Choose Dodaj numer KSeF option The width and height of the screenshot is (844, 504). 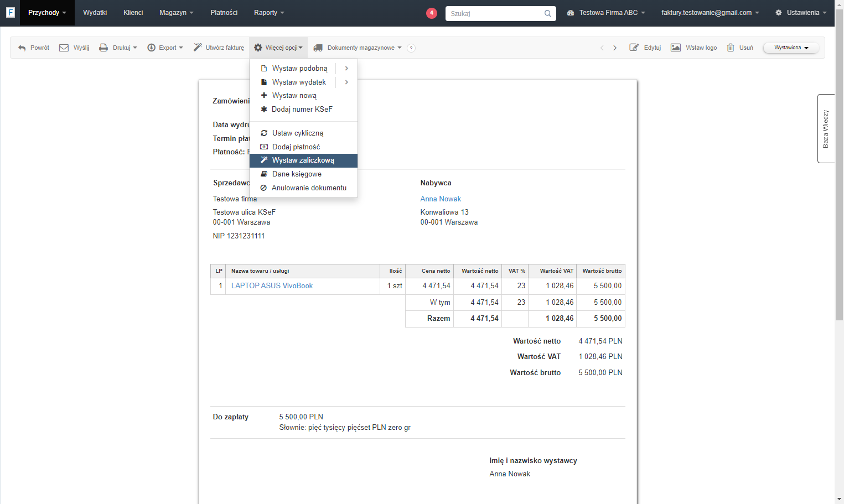point(303,110)
